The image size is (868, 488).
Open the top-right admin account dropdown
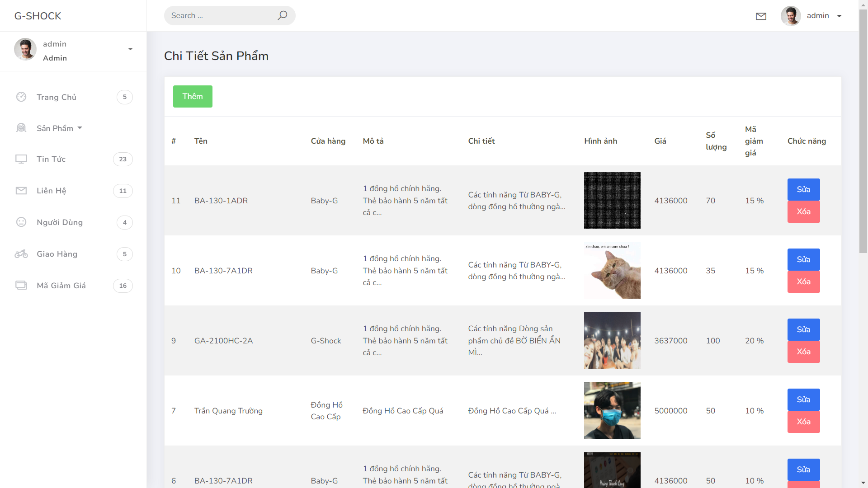tap(839, 16)
